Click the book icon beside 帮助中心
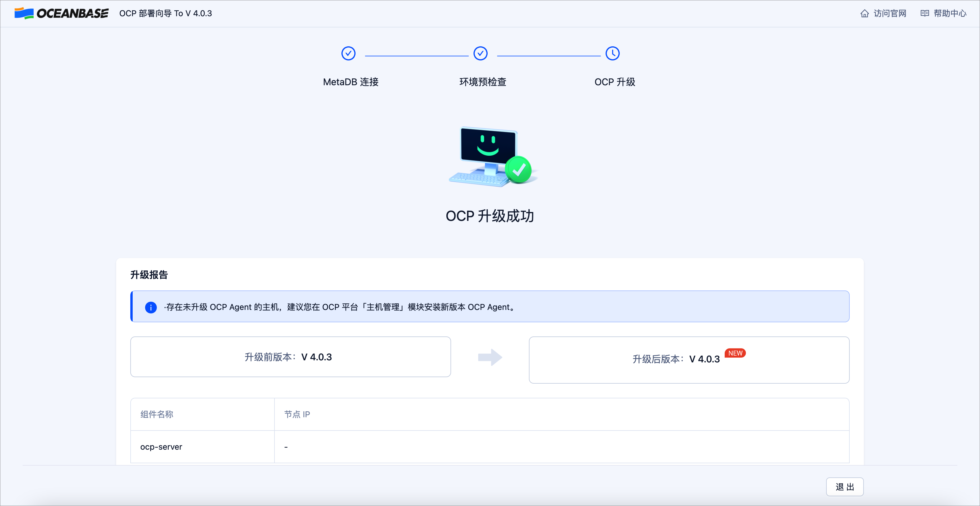The image size is (980, 506). (925, 13)
